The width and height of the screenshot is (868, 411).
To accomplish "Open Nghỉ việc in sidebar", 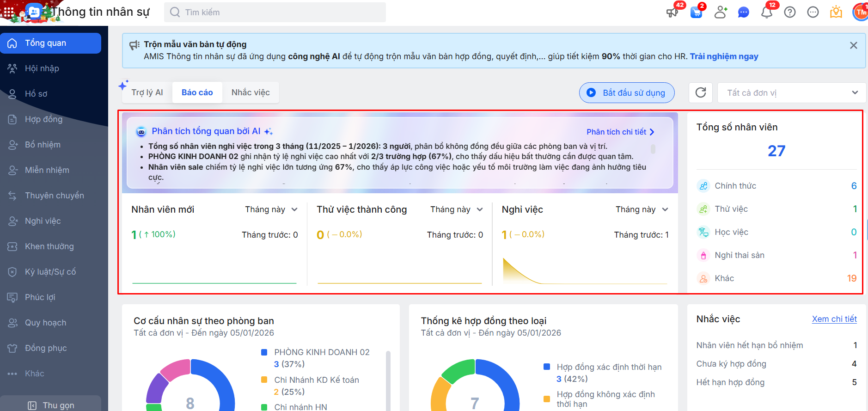I will point(51,221).
